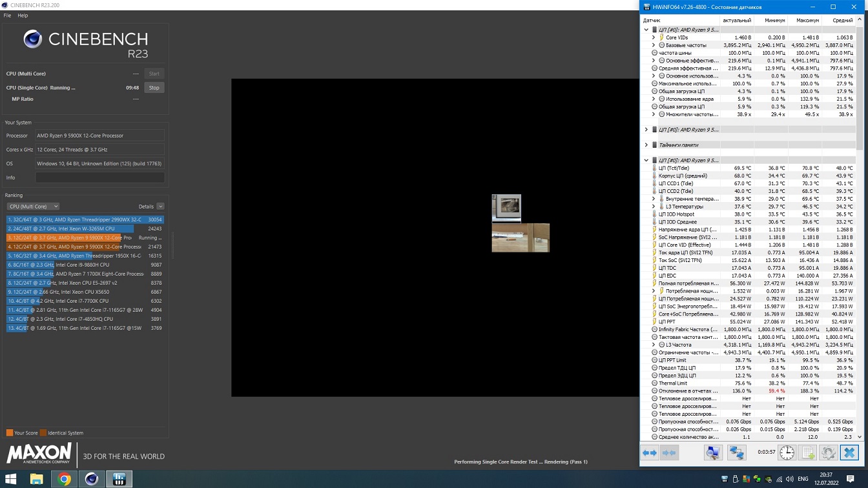Open the Windows notification center
The image size is (868, 488).
(x=850, y=479)
